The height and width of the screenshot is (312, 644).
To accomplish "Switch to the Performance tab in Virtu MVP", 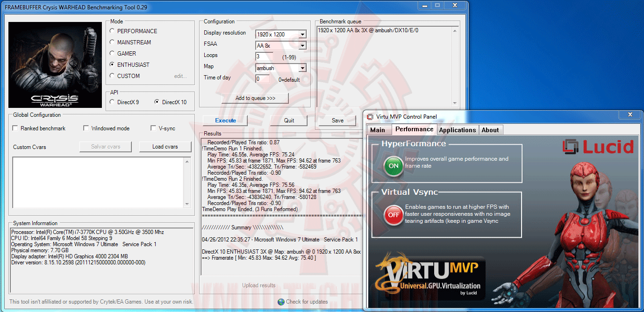I will [x=414, y=129].
